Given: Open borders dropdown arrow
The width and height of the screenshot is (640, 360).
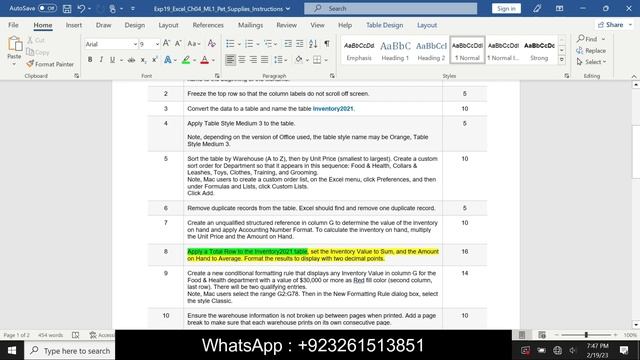Looking at the screenshot, I should [326, 60].
